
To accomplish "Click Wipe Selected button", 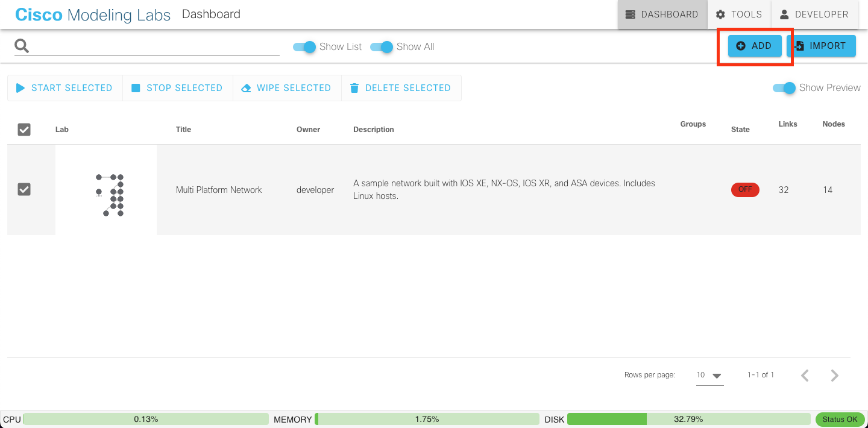I will coord(287,88).
